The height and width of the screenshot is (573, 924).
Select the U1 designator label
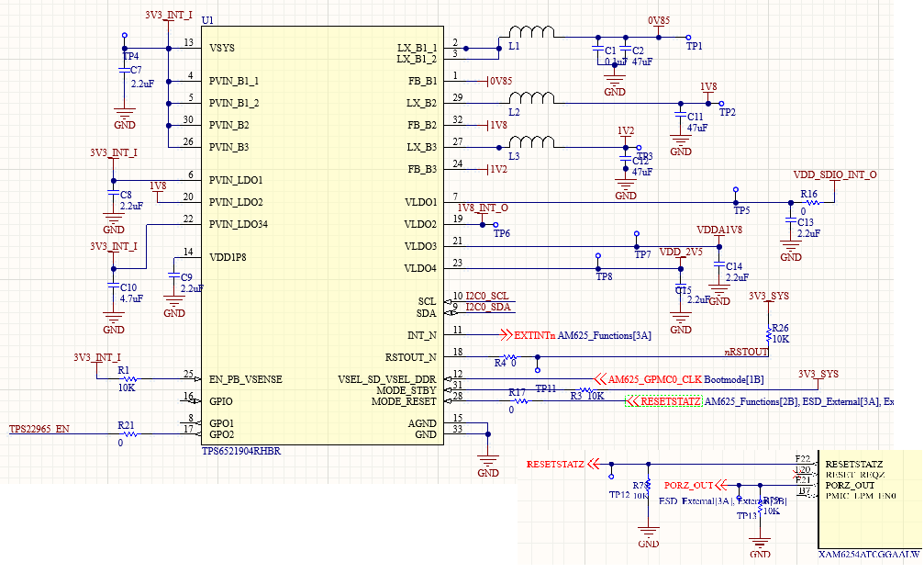207,20
